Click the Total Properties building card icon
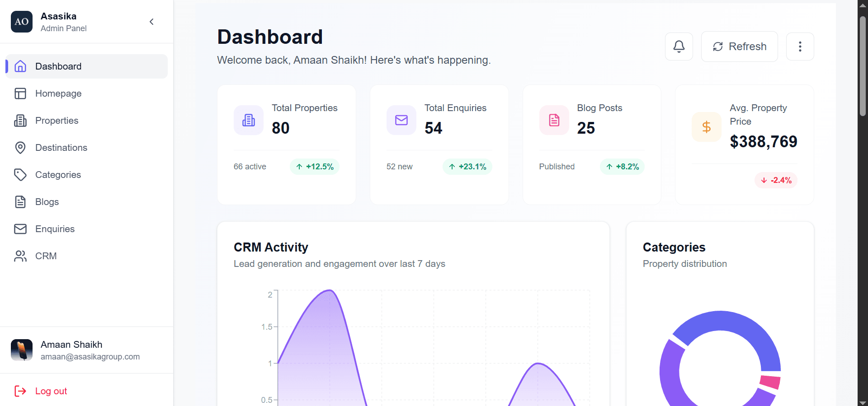The image size is (868, 406). pos(249,120)
